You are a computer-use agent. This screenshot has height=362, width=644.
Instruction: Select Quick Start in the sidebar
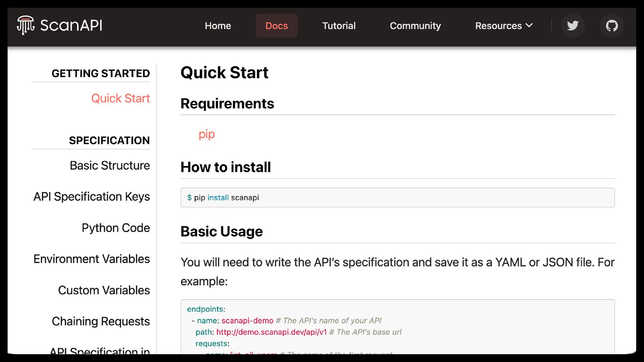[120, 98]
